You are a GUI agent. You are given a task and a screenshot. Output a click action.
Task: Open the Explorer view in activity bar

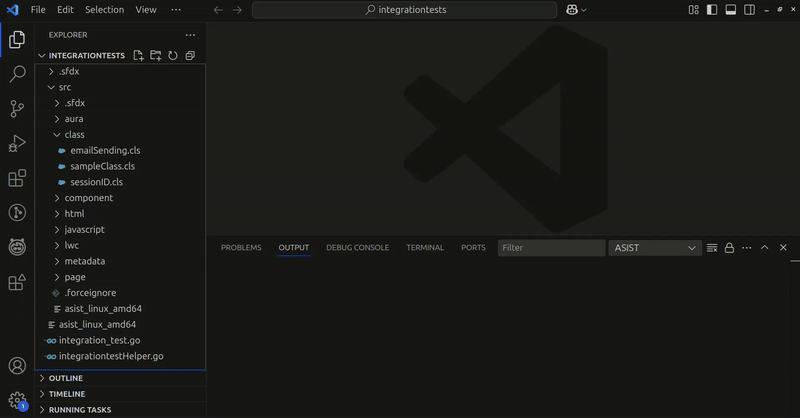(17, 39)
